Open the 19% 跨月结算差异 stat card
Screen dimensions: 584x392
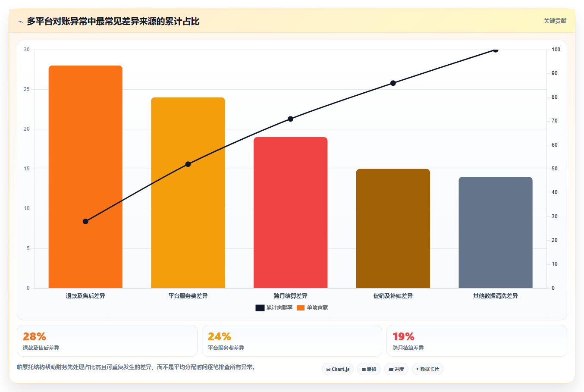(x=477, y=341)
